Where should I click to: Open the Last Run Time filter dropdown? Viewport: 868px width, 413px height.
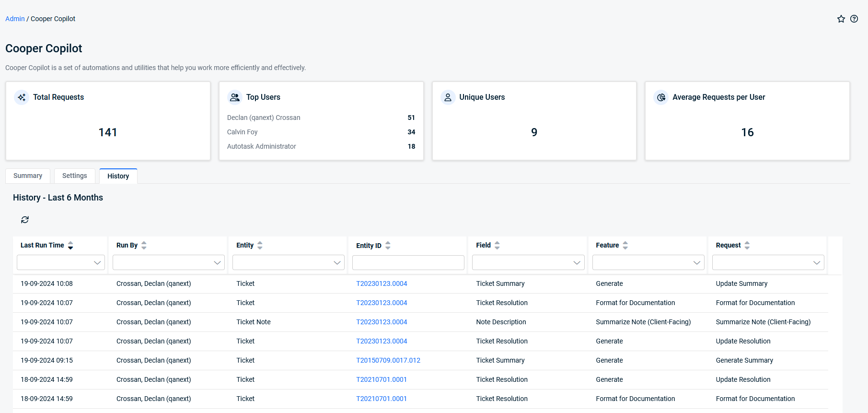tap(61, 262)
